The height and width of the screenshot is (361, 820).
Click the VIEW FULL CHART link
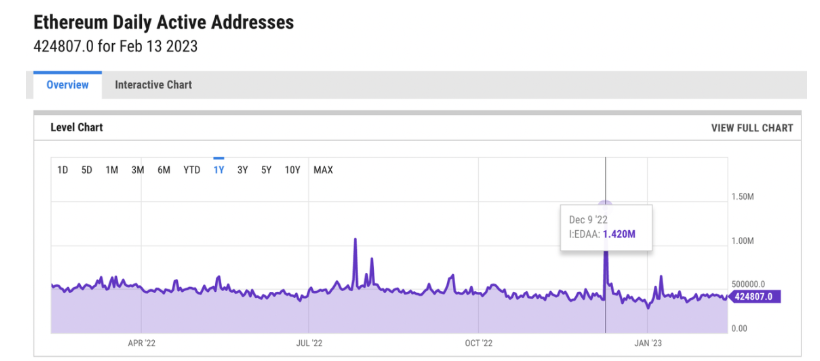(x=752, y=128)
